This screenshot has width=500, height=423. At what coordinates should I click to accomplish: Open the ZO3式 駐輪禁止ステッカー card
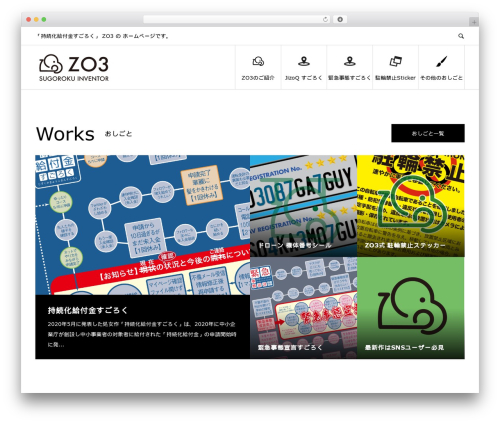tap(411, 206)
